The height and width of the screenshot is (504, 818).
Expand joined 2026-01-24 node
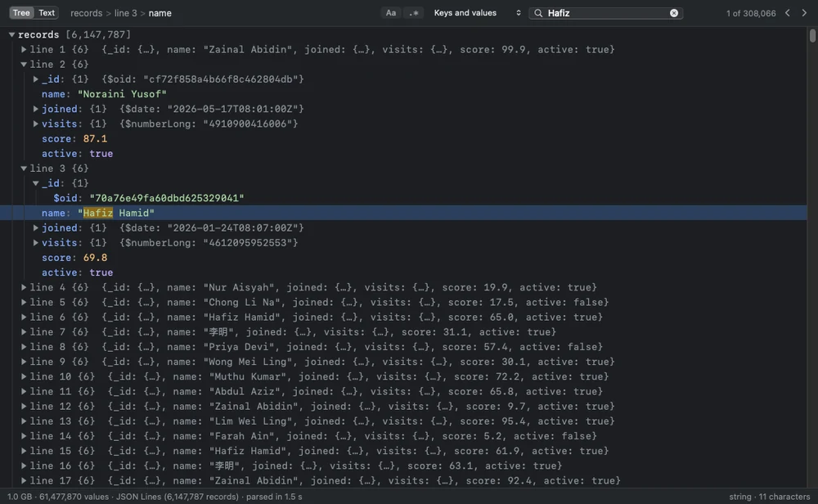[x=35, y=228]
